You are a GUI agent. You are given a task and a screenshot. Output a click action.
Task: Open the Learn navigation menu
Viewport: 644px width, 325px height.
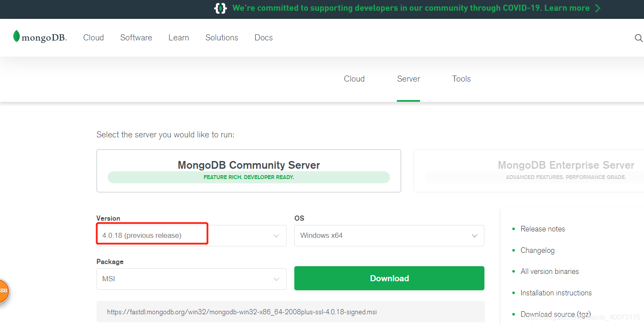pyautogui.click(x=178, y=38)
